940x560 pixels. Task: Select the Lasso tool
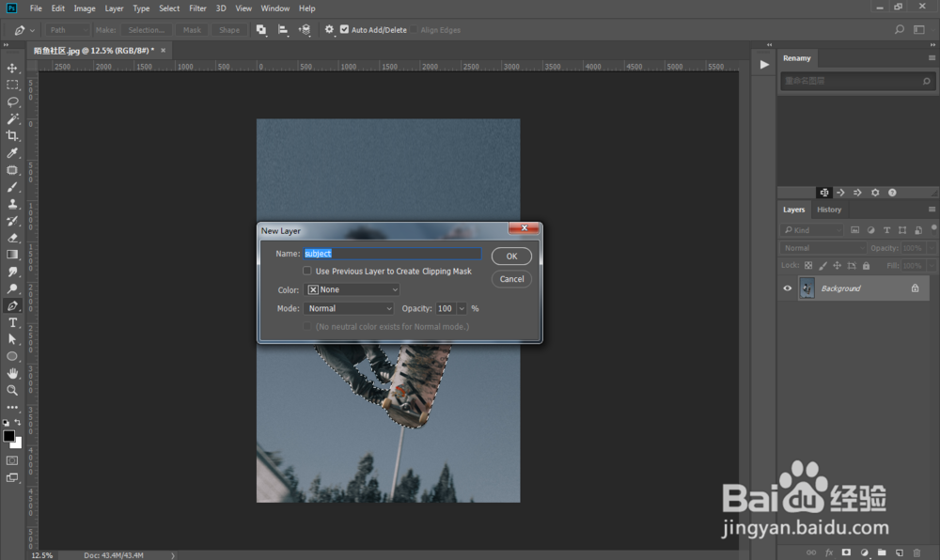click(12, 101)
